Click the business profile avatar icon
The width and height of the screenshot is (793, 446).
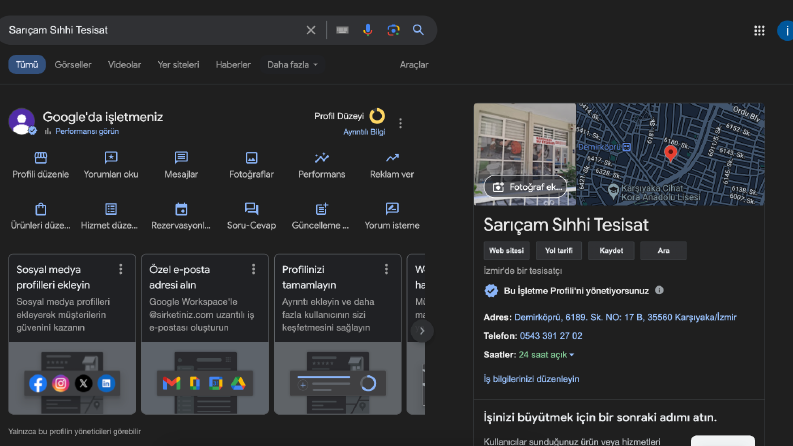click(21, 121)
